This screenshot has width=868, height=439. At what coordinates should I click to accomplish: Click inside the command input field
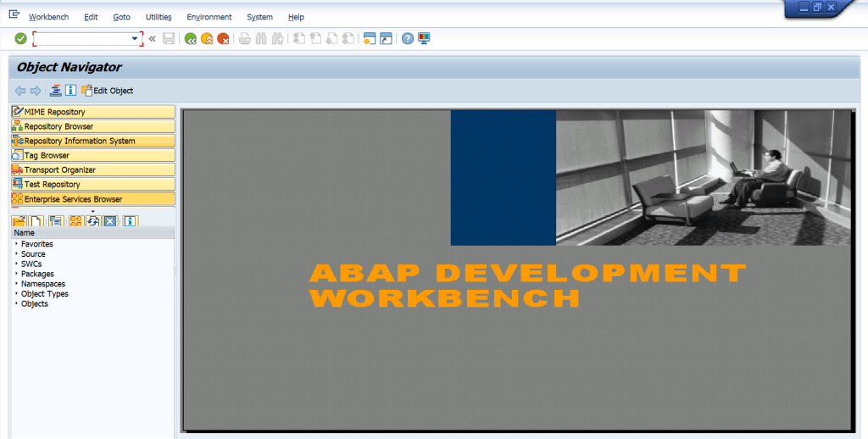tap(82, 39)
